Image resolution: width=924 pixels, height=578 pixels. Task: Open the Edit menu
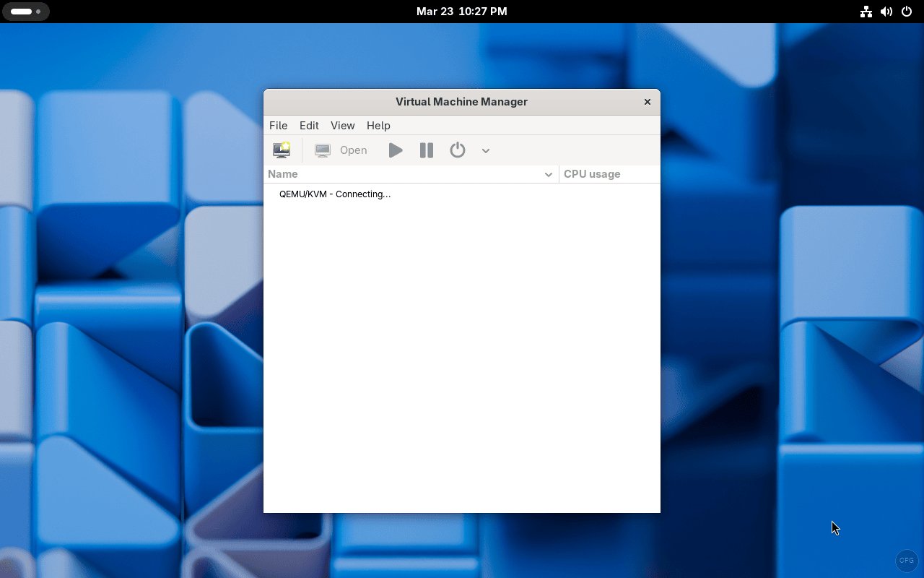(309, 125)
